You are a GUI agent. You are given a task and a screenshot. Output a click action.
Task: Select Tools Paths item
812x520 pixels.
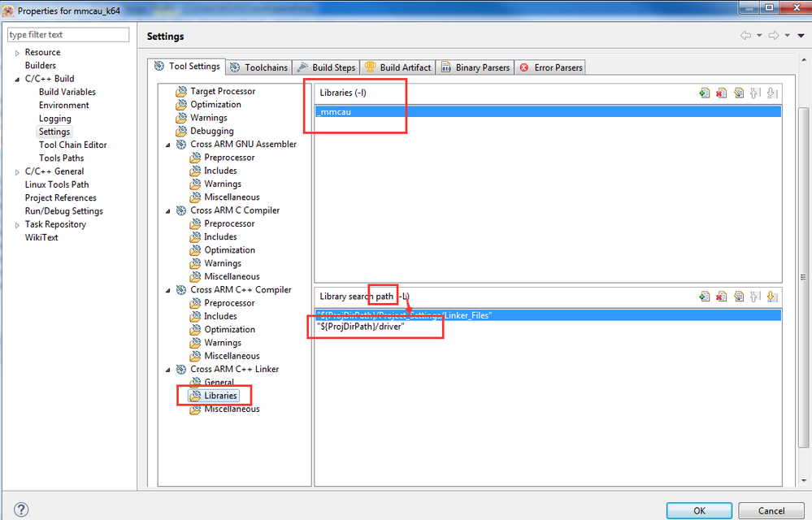point(61,158)
